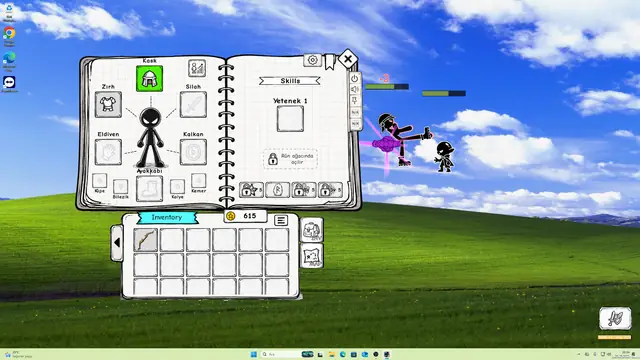Open the Kemer belt accessory slot
The image size is (640, 360).
[199, 180]
